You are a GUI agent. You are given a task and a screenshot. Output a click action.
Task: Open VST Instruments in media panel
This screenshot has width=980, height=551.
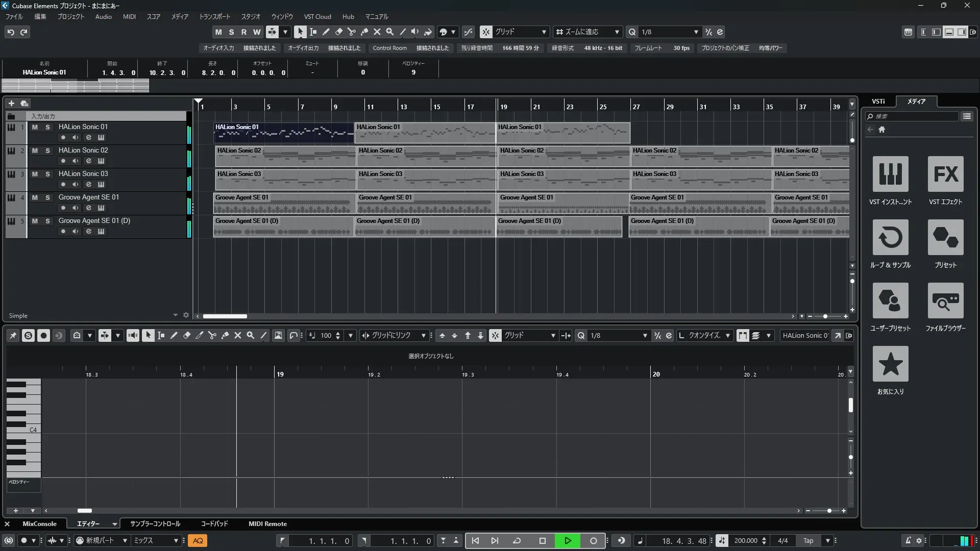[890, 174]
